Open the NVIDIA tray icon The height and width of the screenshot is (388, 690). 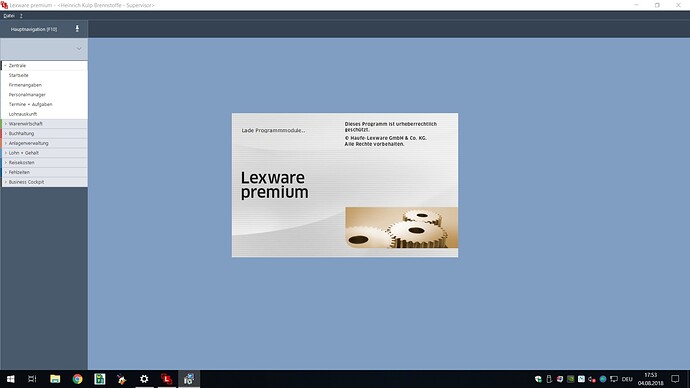tap(571, 379)
